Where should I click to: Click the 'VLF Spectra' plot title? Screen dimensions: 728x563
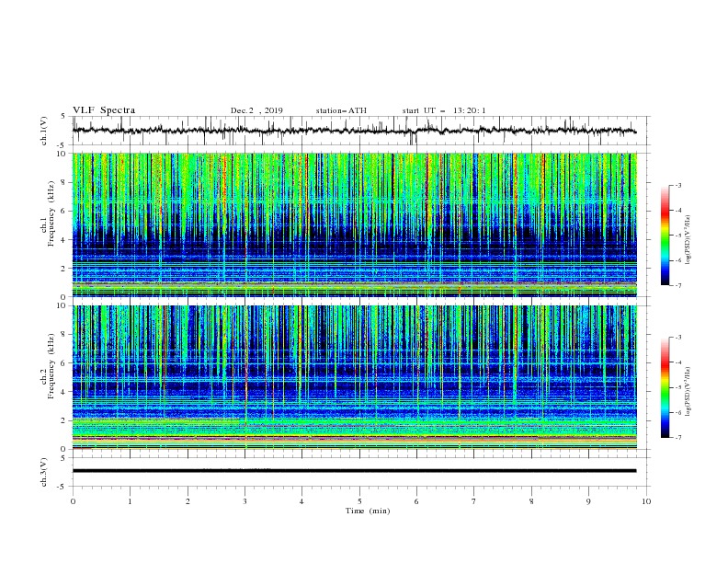pos(104,110)
